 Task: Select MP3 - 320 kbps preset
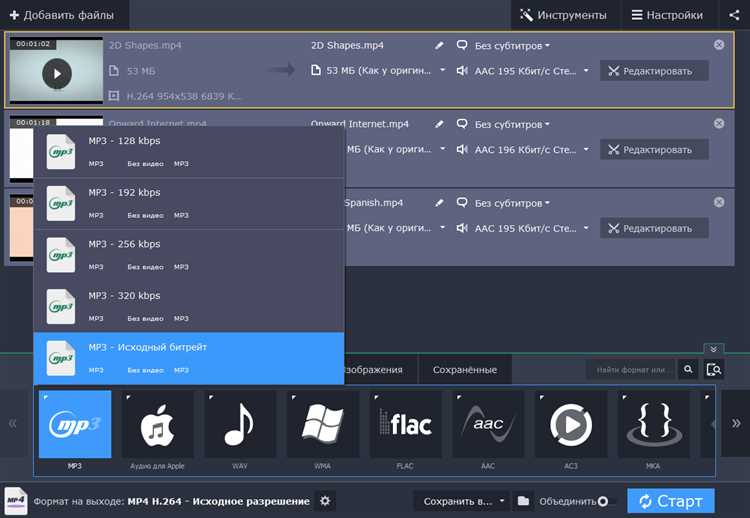[188, 306]
